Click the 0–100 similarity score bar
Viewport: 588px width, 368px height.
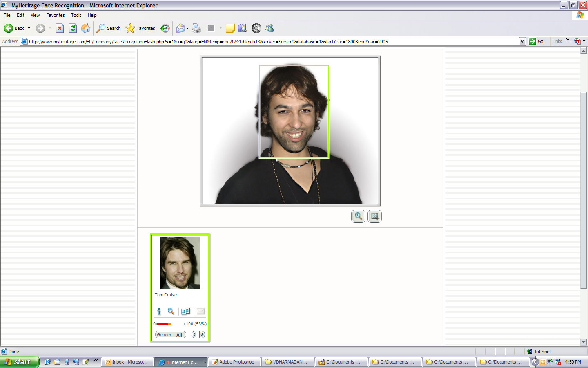(170, 324)
